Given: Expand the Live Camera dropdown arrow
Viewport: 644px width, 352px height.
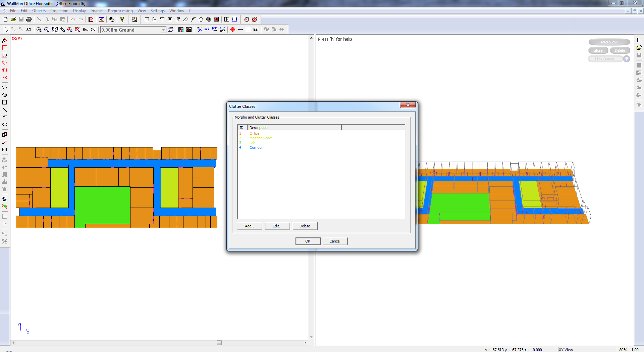Looking at the screenshot, I should (626, 59).
